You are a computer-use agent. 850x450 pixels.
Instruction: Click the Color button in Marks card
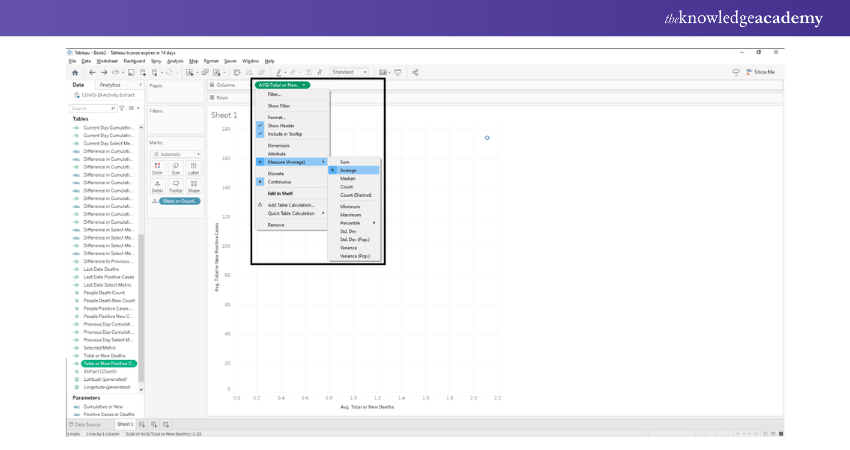point(158,169)
